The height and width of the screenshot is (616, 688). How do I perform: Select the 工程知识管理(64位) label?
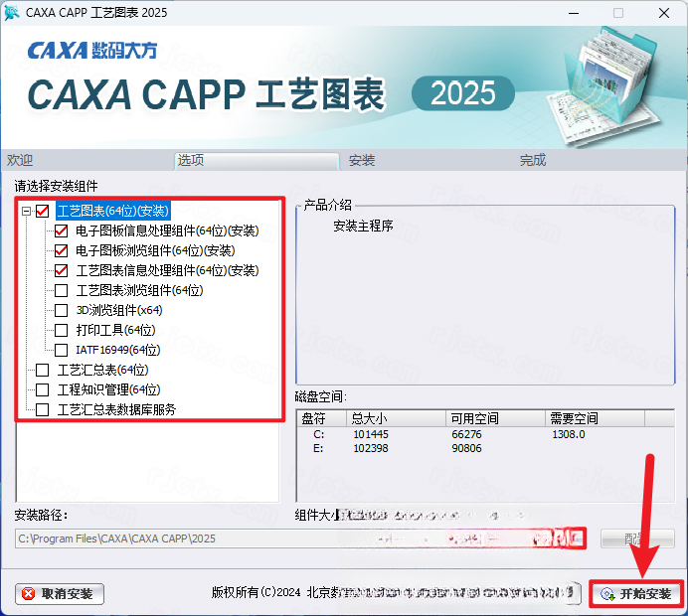coord(108,389)
